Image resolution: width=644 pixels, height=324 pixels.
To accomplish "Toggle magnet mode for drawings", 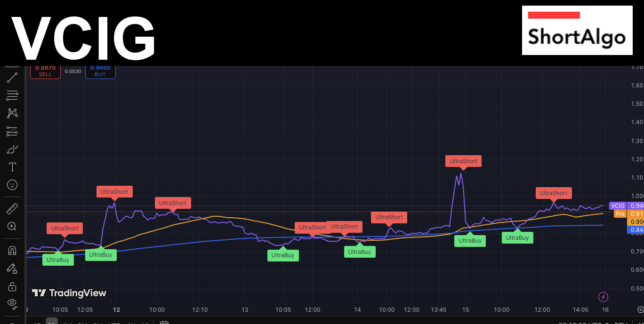I will point(12,250).
